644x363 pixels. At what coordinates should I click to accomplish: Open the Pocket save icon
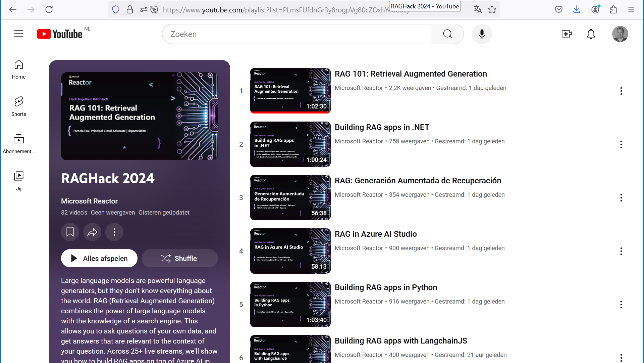[559, 9]
